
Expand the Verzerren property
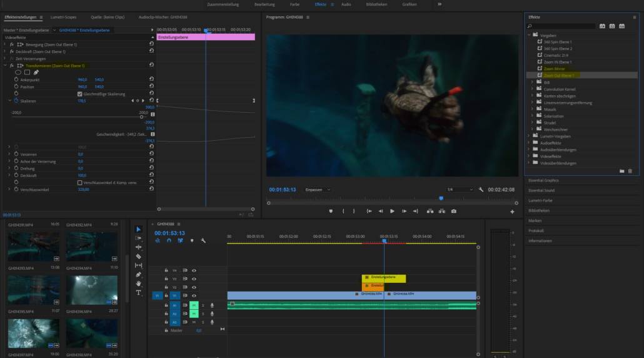pos(9,154)
